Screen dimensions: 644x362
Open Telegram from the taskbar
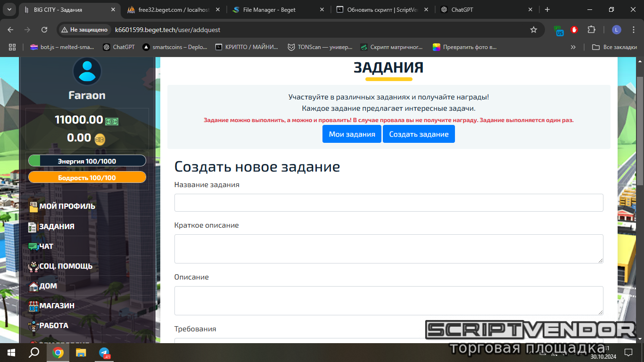(104, 353)
